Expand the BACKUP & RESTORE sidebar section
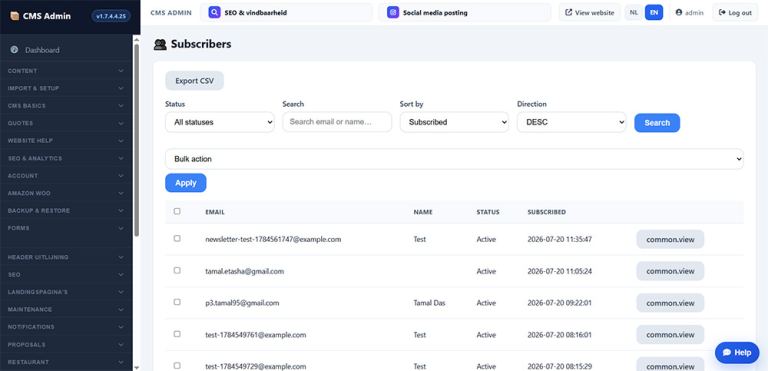This screenshot has width=768, height=371. (x=66, y=211)
